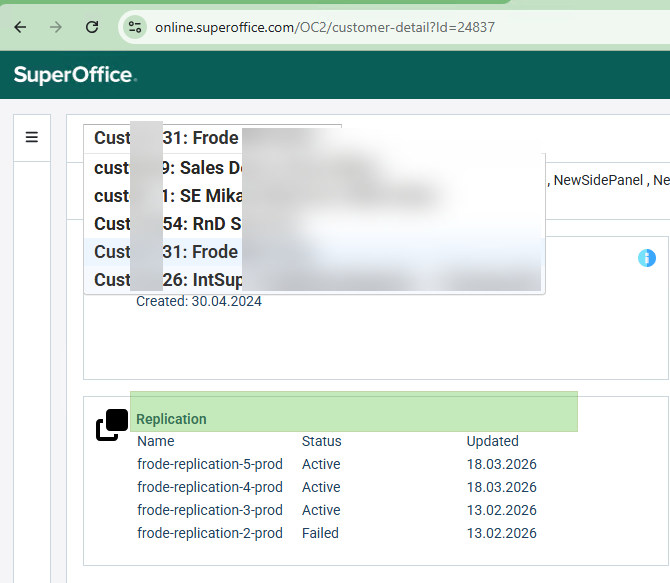Click the browser forward arrow
The height and width of the screenshot is (583, 670).
pos(56,27)
